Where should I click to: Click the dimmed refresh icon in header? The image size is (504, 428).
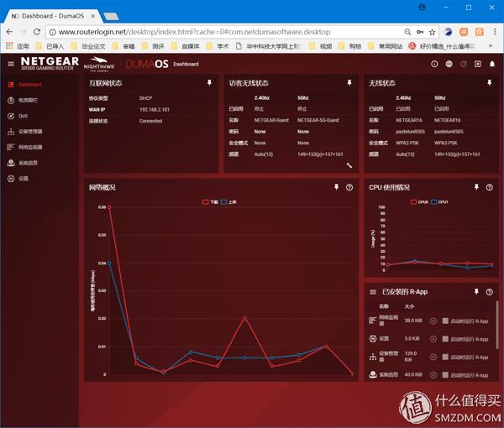(464, 64)
